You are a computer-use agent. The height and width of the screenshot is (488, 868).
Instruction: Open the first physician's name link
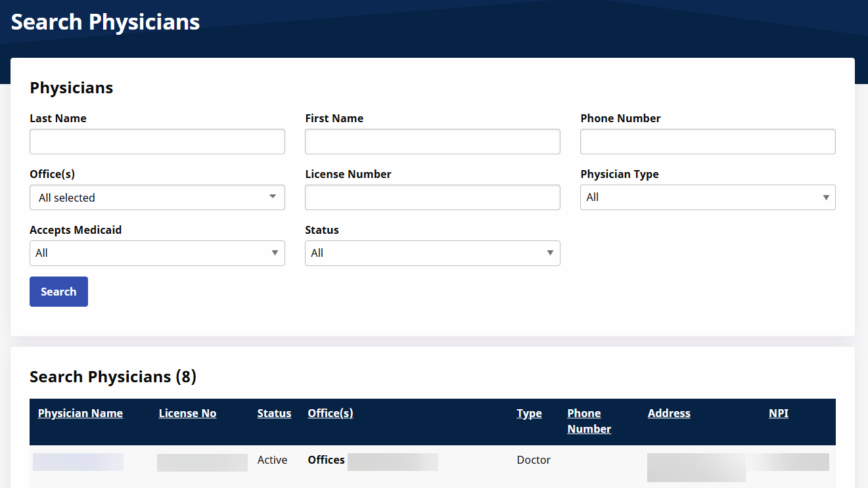click(x=78, y=462)
